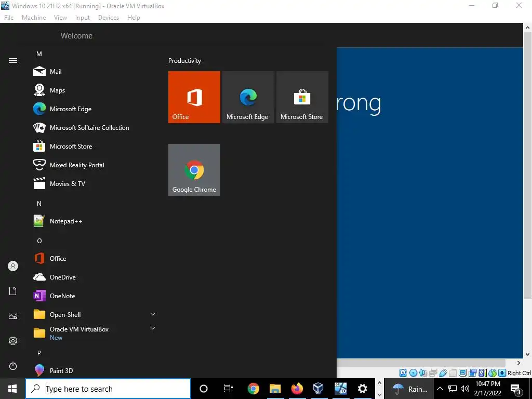The width and height of the screenshot is (532, 399).
Task: Open network status tray icon
Action: pyautogui.click(x=453, y=389)
